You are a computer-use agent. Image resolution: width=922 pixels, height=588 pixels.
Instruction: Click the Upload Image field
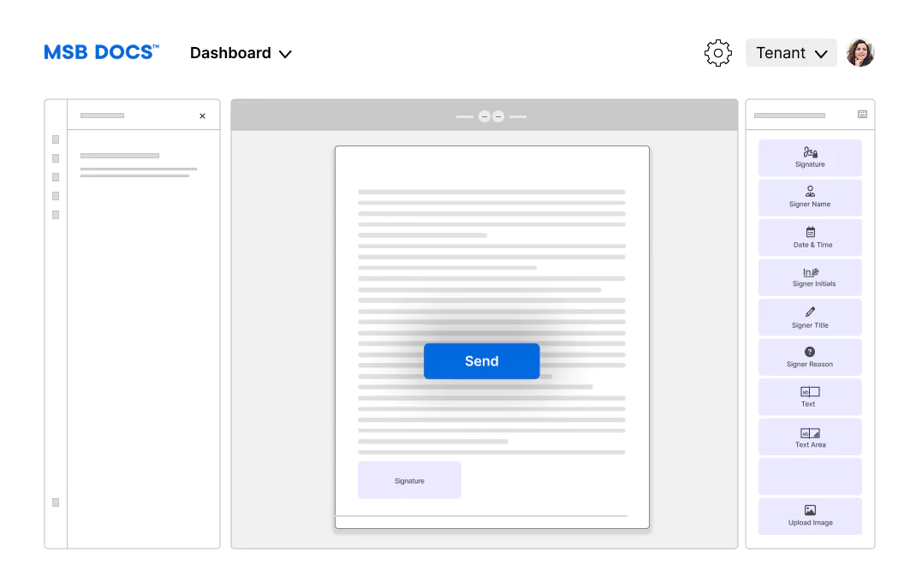coord(810,516)
